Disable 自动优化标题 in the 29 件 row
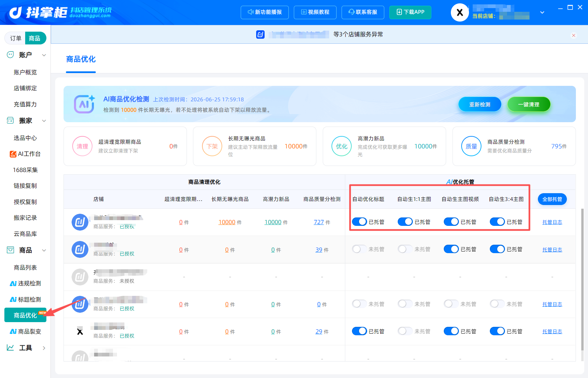Viewport: 588px width, 378px height. coord(359,331)
